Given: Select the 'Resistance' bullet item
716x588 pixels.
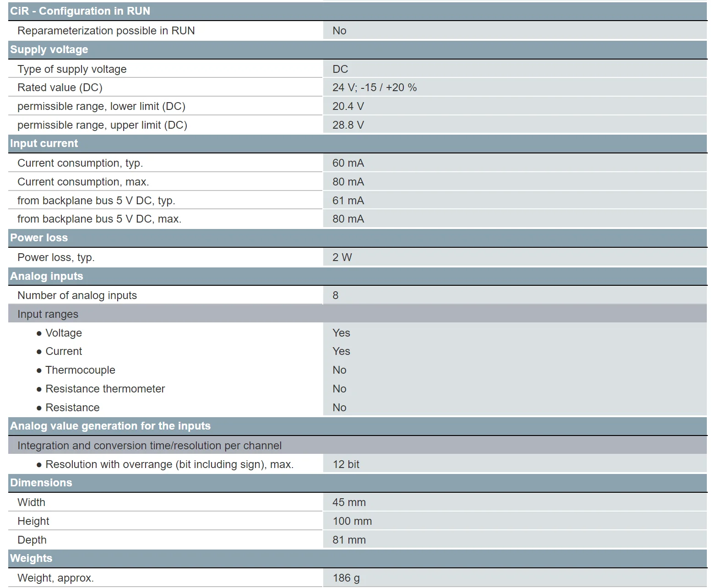Looking at the screenshot, I should [68, 408].
